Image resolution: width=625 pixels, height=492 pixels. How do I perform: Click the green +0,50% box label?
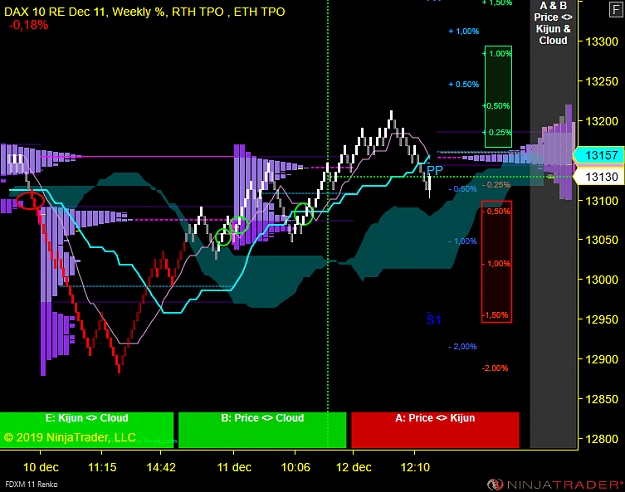496,106
